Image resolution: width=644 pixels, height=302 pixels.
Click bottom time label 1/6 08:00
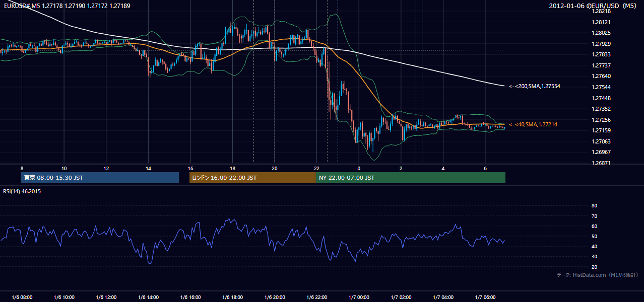pos(22,297)
